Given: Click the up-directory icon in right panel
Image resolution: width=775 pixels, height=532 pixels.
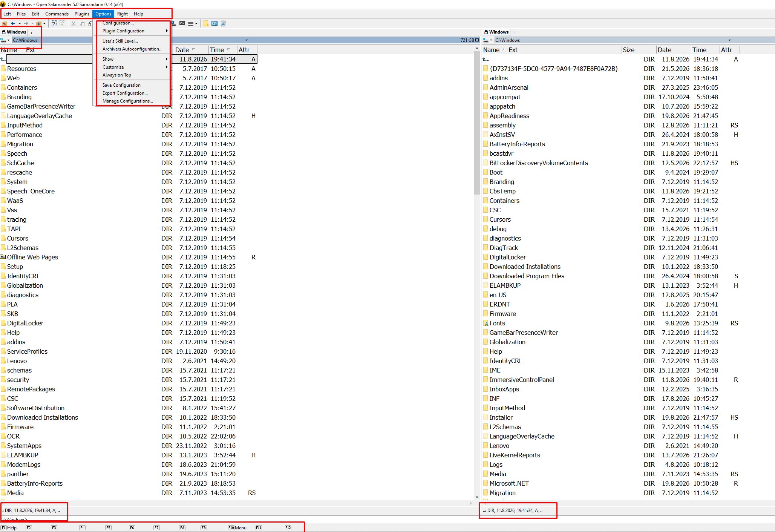Looking at the screenshot, I should pos(486,59).
